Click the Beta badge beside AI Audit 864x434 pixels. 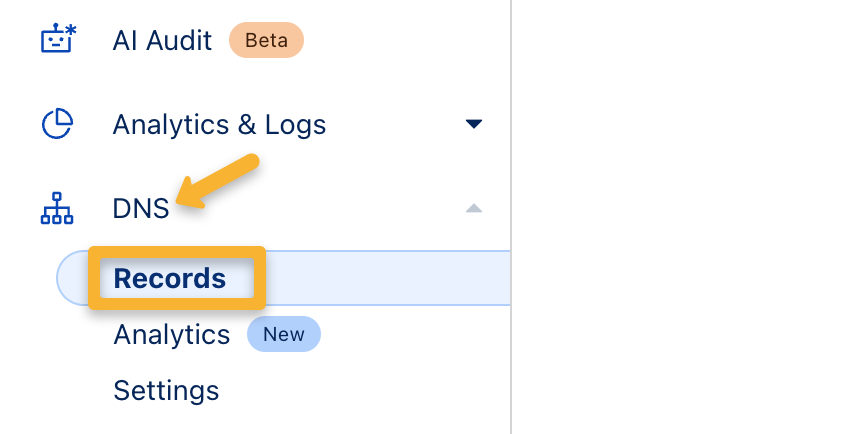point(266,41)
